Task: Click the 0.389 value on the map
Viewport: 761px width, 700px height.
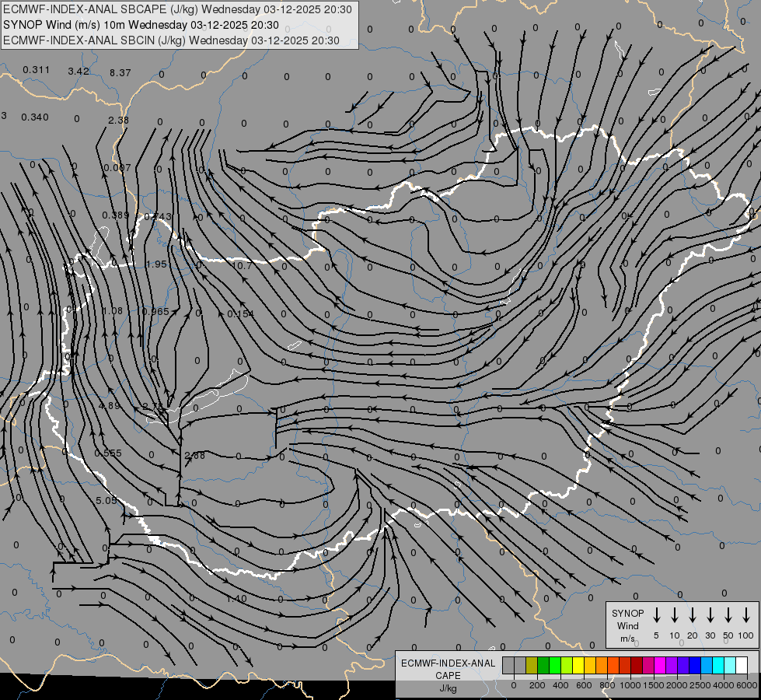Action: [116, 215]
